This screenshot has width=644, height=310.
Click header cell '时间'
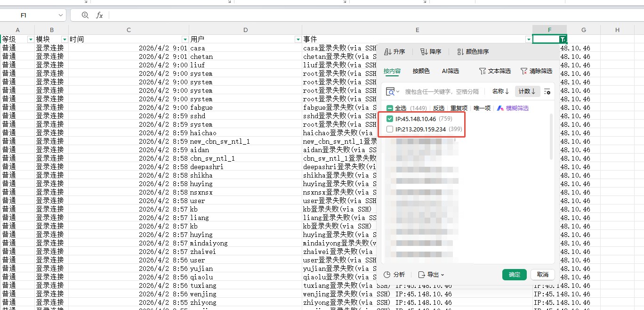click(129, 39)
